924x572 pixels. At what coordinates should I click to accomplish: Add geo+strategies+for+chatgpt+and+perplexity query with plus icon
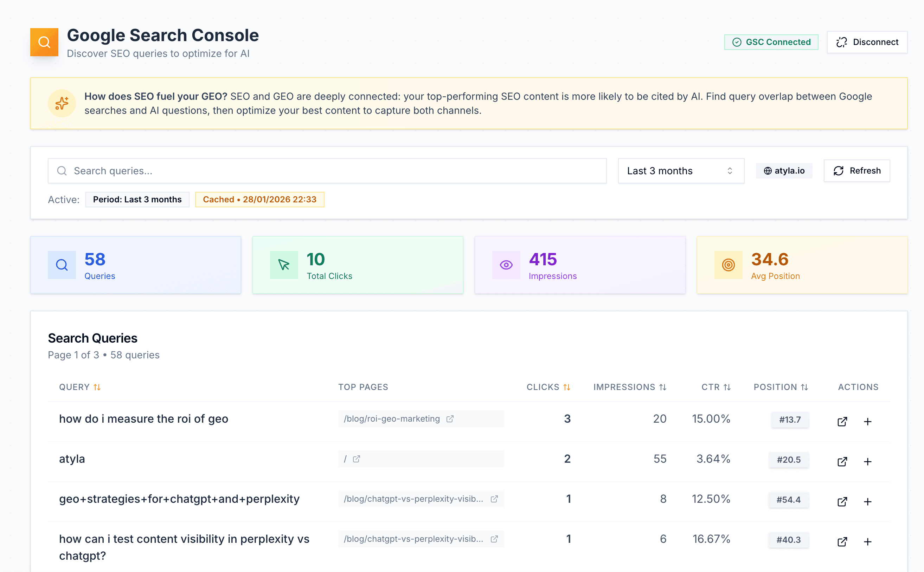tap(867, 502)
